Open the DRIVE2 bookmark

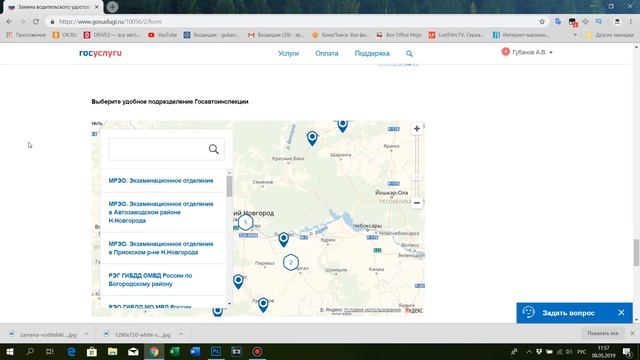(x=112, y=35)
